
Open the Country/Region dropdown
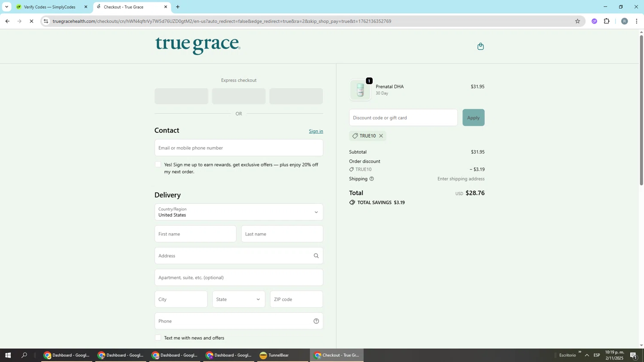(x=239, y=212)
